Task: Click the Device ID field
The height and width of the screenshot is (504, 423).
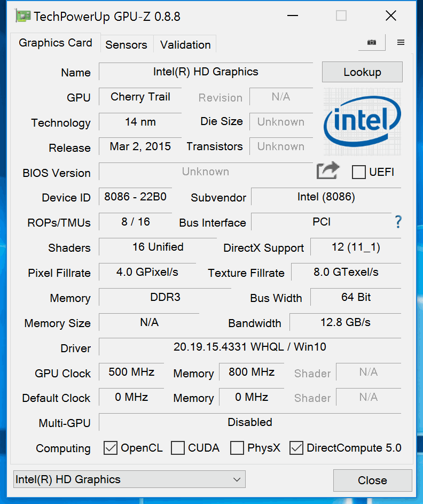Action: click(x=135, y=197)
